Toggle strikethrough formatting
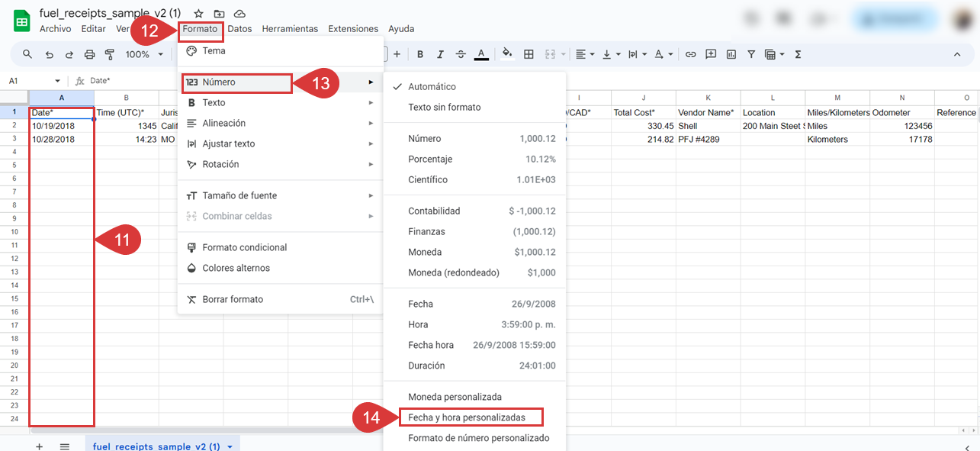The width and height of the screenshot is (980, 451). click(x=461, y=54)
